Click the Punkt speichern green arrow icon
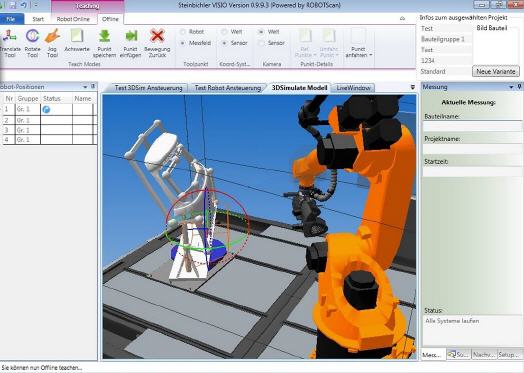The height and width of the screenshot is (373, 524). coord(105,36)
